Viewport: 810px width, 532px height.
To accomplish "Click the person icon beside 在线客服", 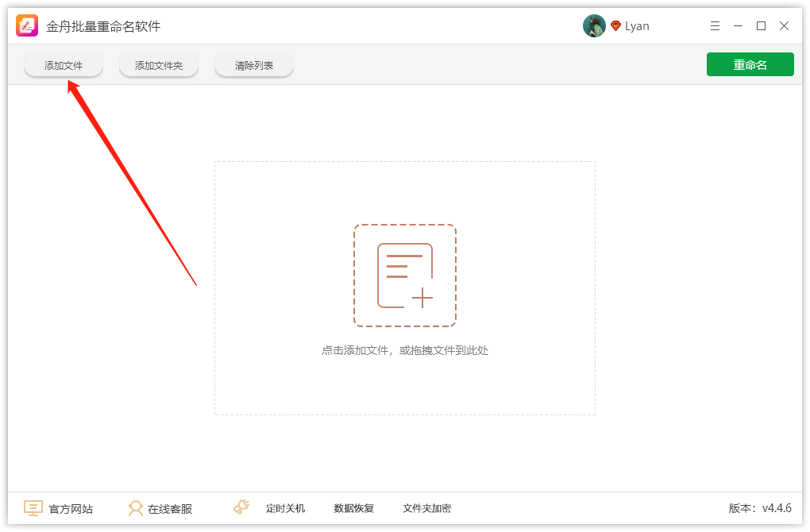I will (137, 508).
